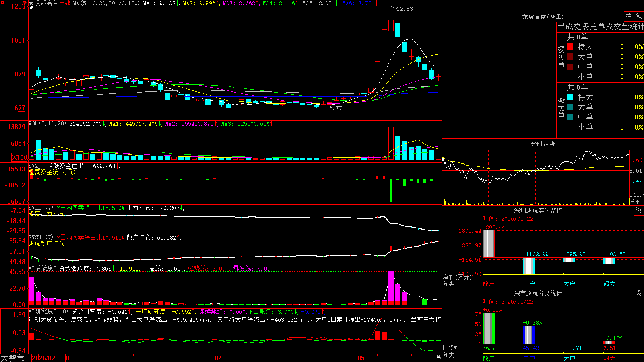Open the SVSH (7) indicator label
Screen dimensions: 644x362
click(x=41, y=238)
